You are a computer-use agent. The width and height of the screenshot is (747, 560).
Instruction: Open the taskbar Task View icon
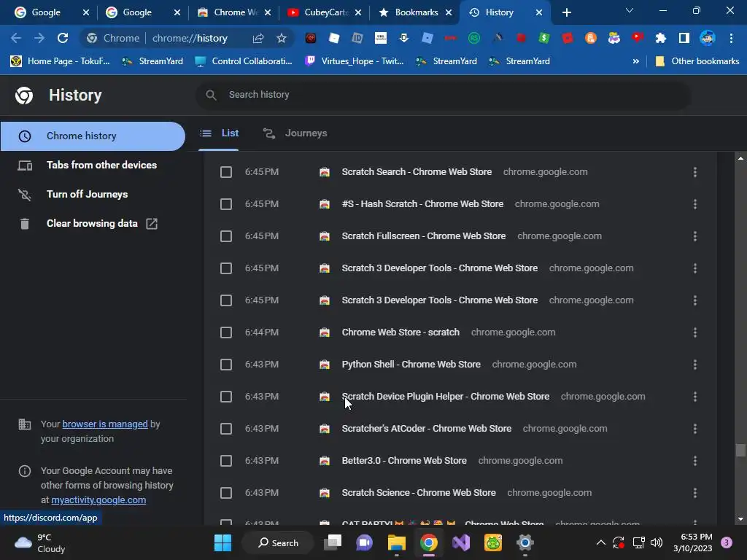333,542
